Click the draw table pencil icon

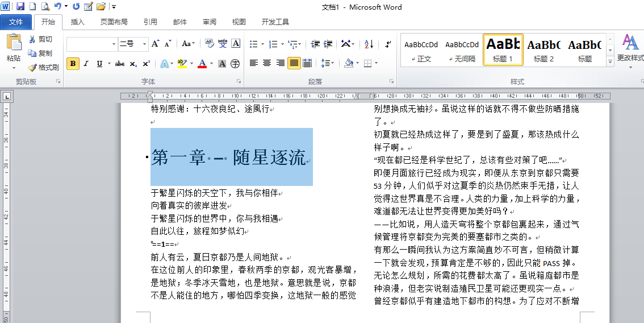pyautogui.click(x=88, y=7)
